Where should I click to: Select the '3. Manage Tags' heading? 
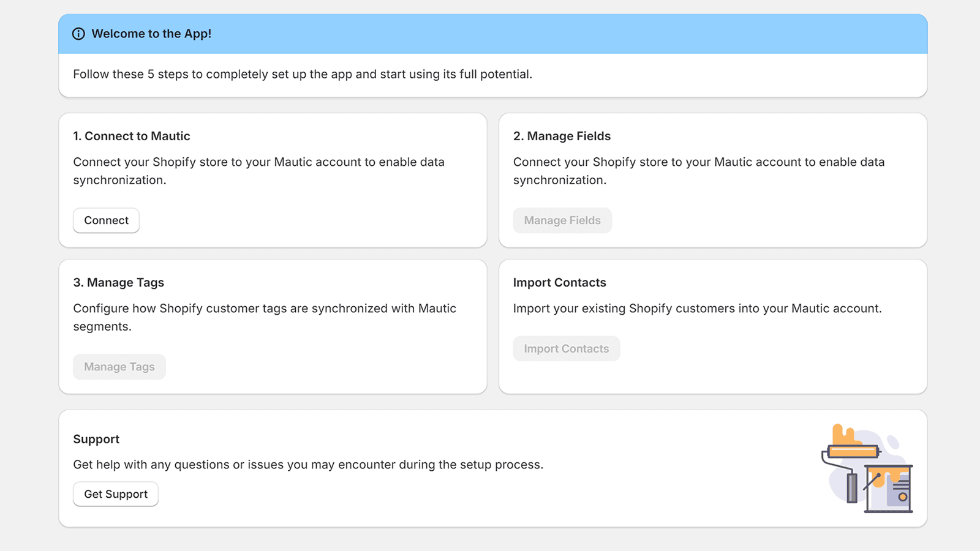coord(119,282)
